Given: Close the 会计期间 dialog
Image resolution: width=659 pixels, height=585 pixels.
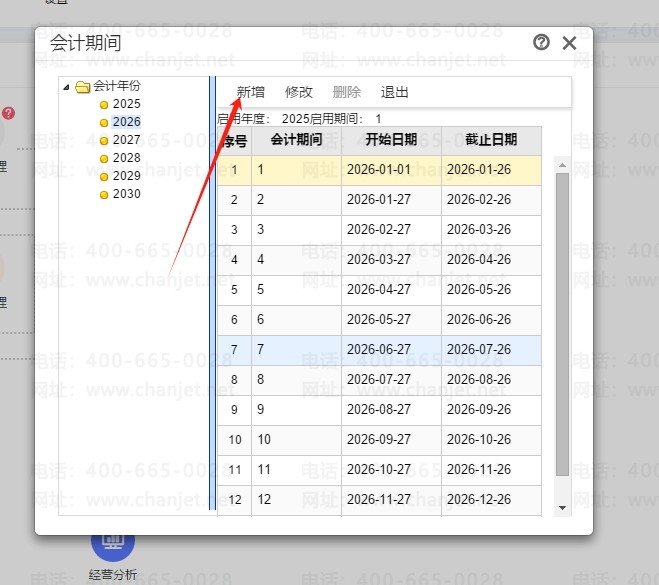Looking at the screenshot, I should (x=569, y=43).
